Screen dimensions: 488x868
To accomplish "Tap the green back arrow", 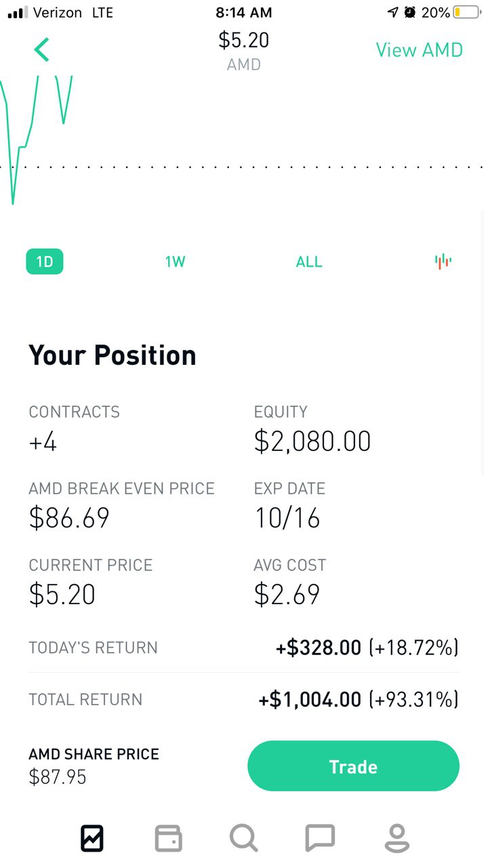I will [x=42, y=50].
